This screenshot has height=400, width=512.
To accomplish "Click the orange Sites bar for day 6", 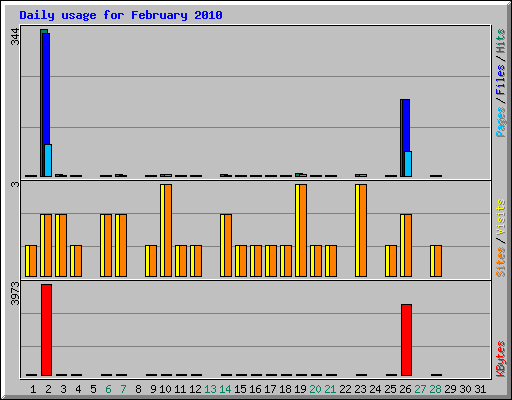I will tap(108, 245).
